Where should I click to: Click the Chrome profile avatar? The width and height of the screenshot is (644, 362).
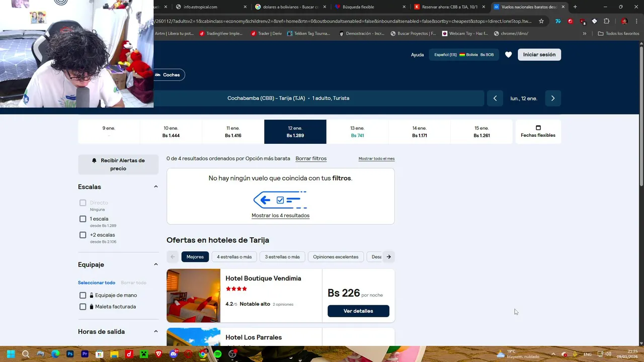[x=624, y=21]
